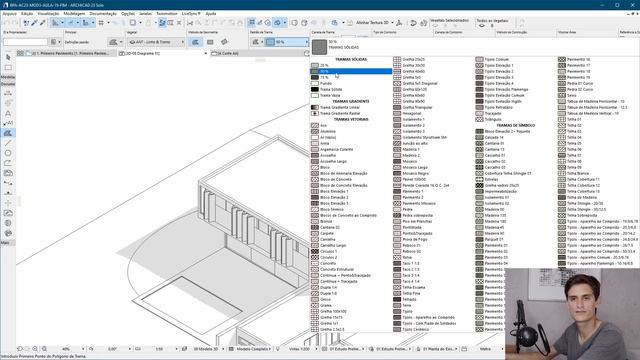640x360 pixels.
Task: Select the 'Bloco de Concreto' vector fill
Action: click(x=351, y=179)
